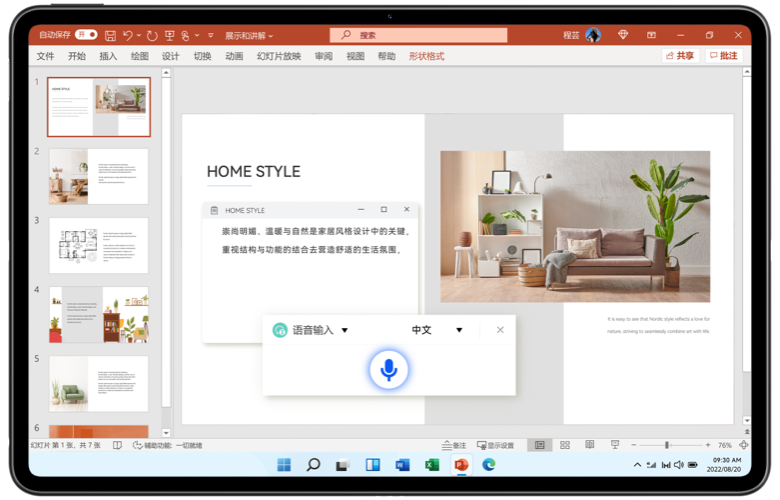Open the user account avatar 程芸
Screen dimensions: 780x500
pos(593,35)
